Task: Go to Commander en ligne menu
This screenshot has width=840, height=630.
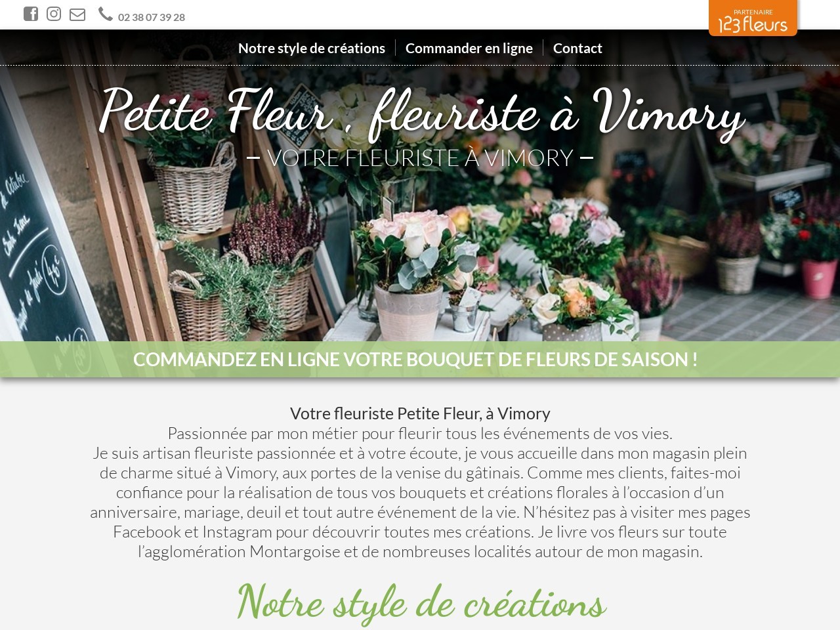Action: click(x=469, y=48)
